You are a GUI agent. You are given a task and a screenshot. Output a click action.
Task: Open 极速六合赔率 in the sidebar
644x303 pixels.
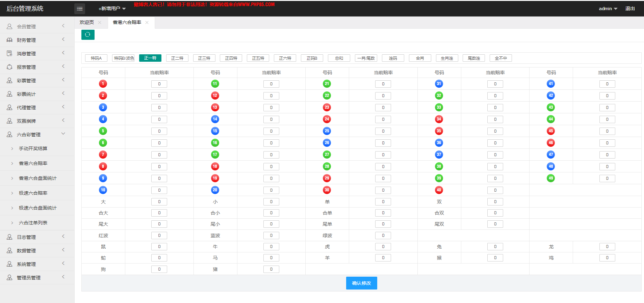(x=33, y=193)
